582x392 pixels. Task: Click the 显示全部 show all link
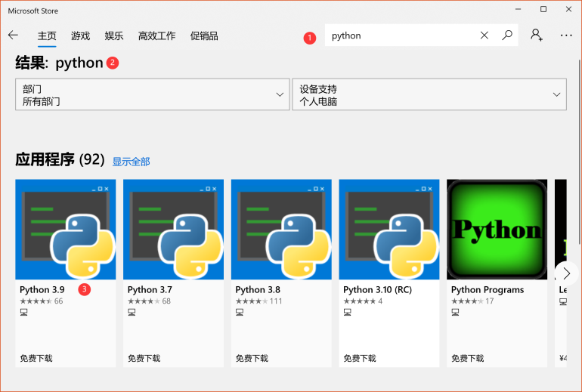click(131, 162)
